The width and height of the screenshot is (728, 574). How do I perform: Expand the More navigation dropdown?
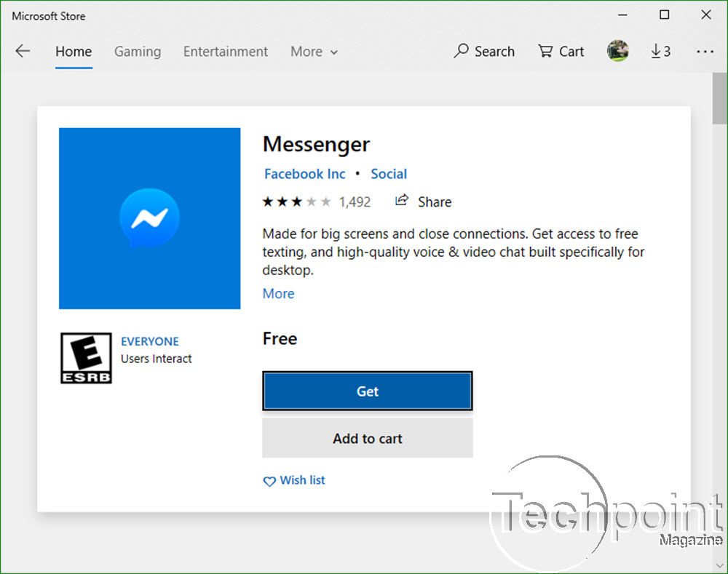(x=314, y=52)
